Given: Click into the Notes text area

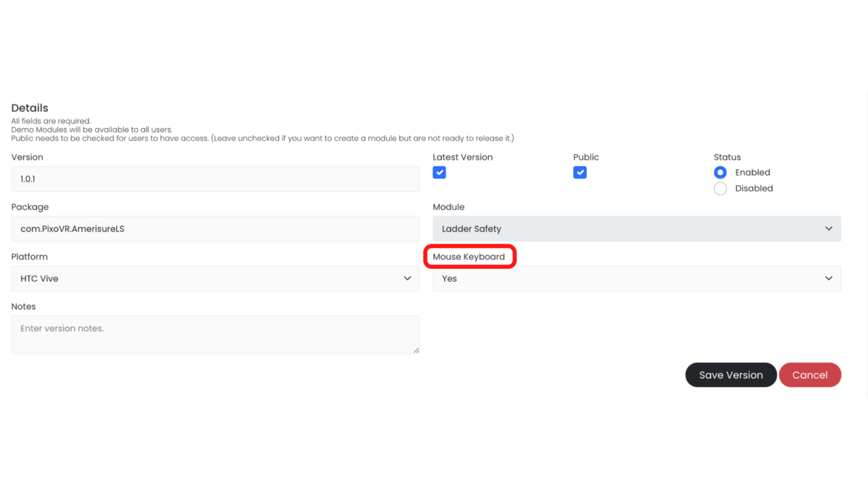Looking at the screenshot, I should [215, 334].
